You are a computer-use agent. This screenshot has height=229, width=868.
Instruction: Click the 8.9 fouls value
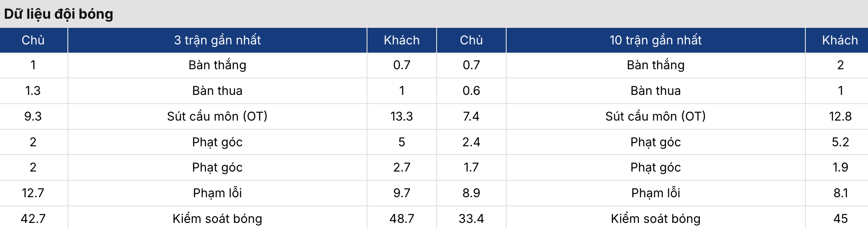coord(471,193)
